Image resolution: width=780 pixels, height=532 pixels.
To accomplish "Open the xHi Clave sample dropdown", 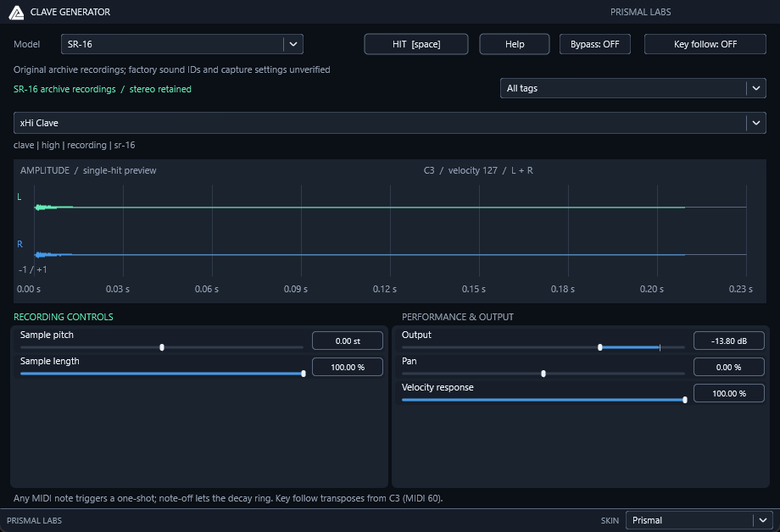I will tap(389, 123).
